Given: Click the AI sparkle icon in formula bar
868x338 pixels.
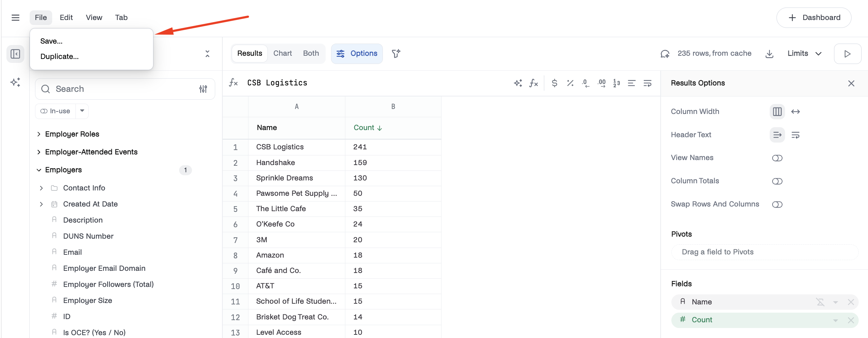Looking at the screenshot, I should [x=518, y=83].
